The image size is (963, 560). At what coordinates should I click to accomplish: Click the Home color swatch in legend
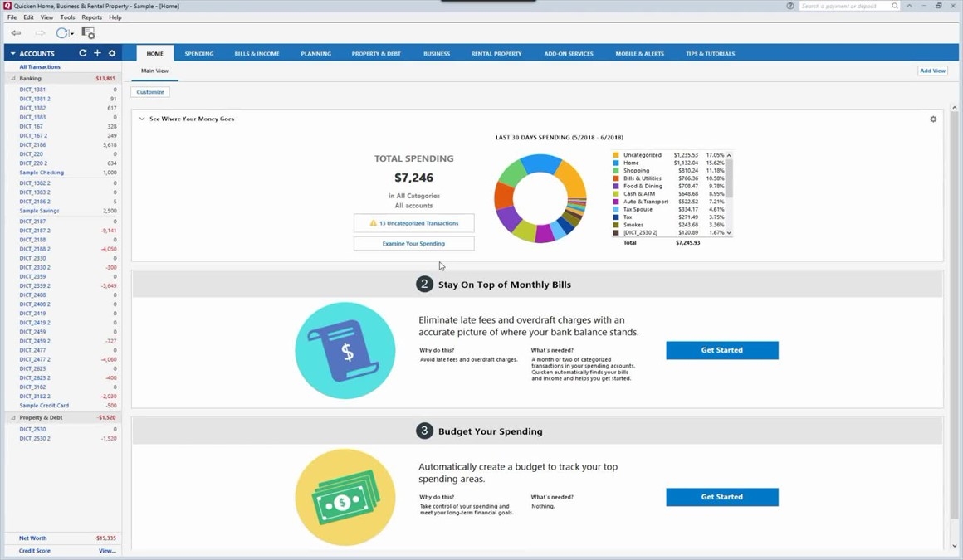616,163
